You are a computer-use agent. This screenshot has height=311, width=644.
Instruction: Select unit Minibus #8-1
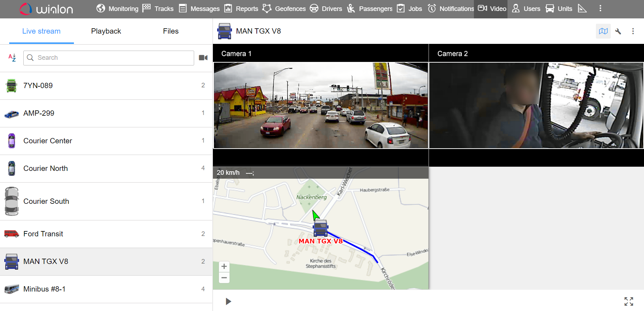click(106, 289)
